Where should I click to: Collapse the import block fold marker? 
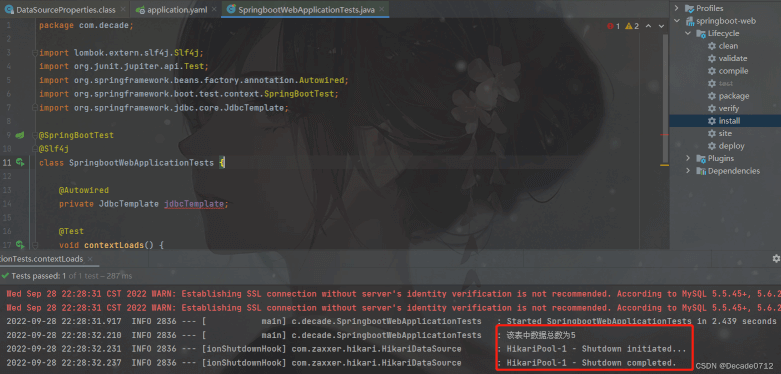pyautogui.click(x=34, y=52)
